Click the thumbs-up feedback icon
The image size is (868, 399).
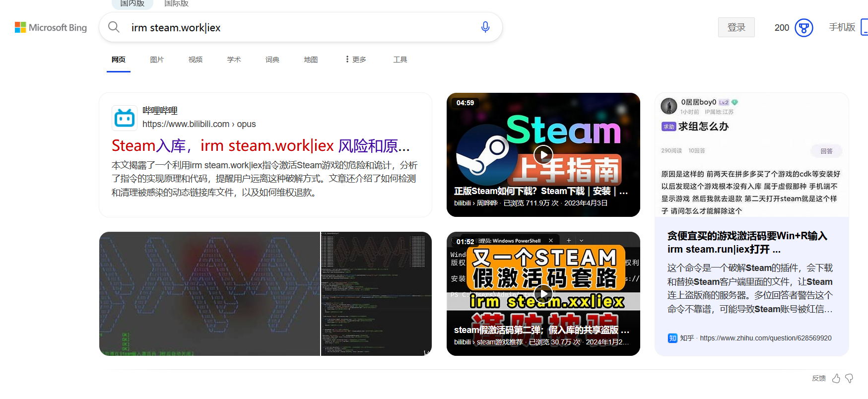pos(836,378)
